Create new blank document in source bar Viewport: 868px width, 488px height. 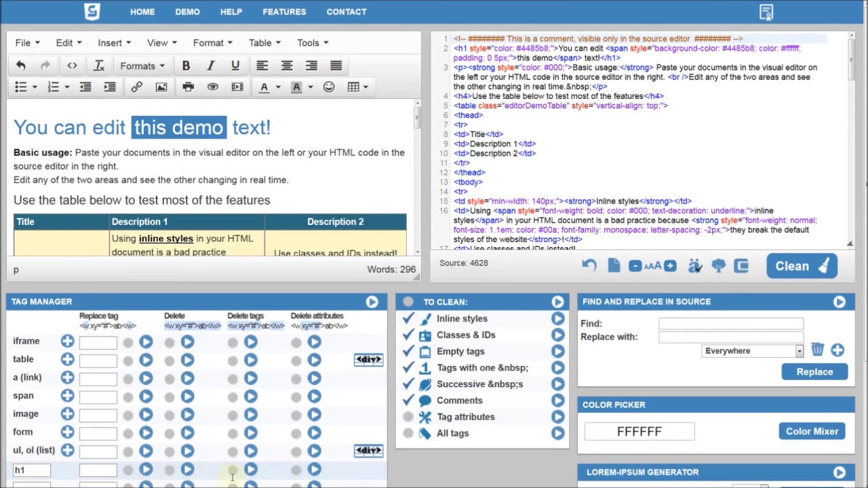(614, 266)
